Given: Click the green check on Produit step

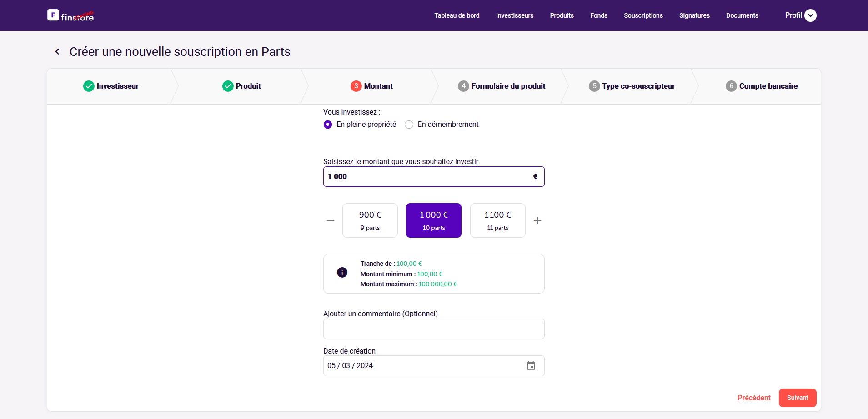Looking at the screenshot, I should click(228, 86).
